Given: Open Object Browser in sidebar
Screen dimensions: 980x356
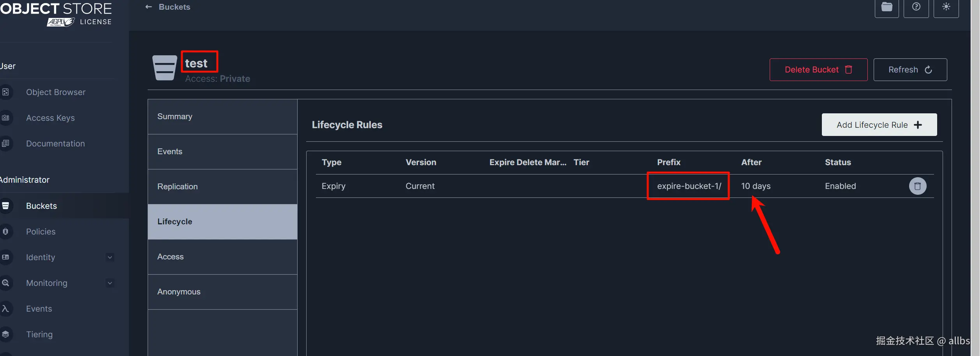Looking at the screenshot, I should pos(56,92).
